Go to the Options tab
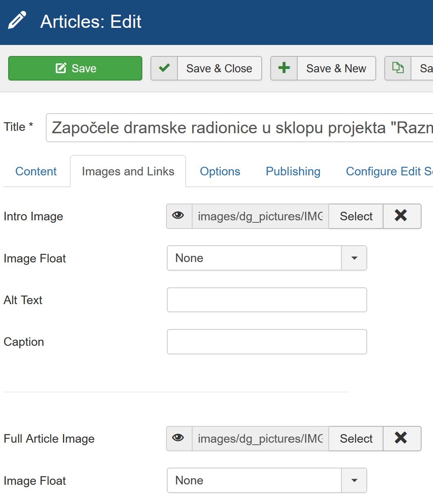The image size is (433, 504). (x=220, y=171)
